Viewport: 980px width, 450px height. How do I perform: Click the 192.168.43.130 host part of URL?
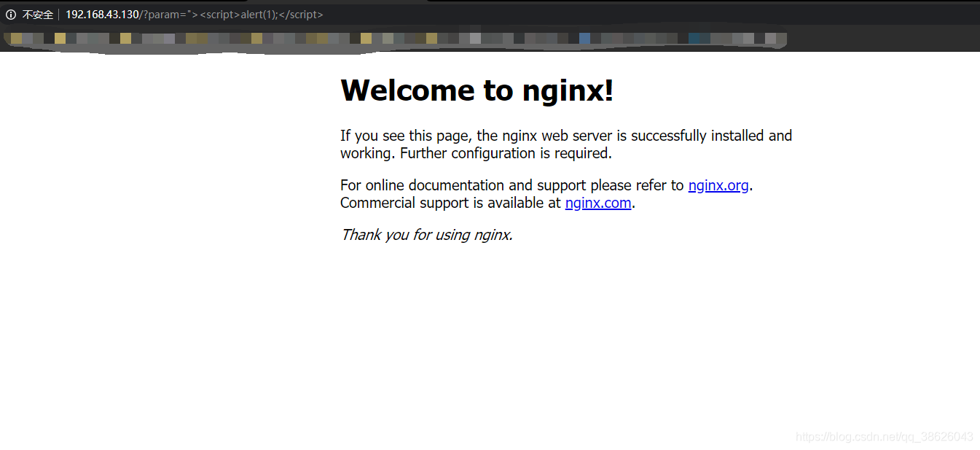coord(102,15)
